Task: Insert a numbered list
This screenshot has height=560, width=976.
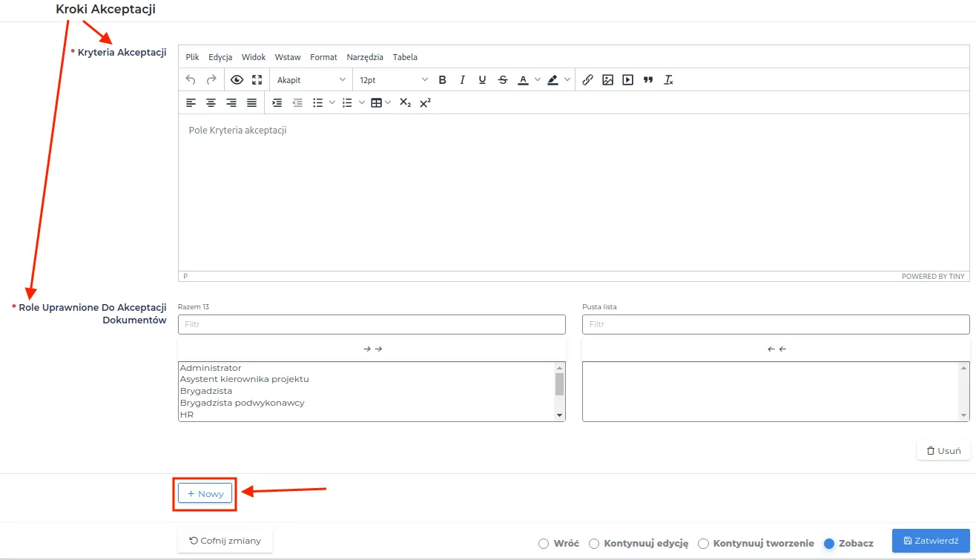Action: pyautogui.click(x=346, y=102)
